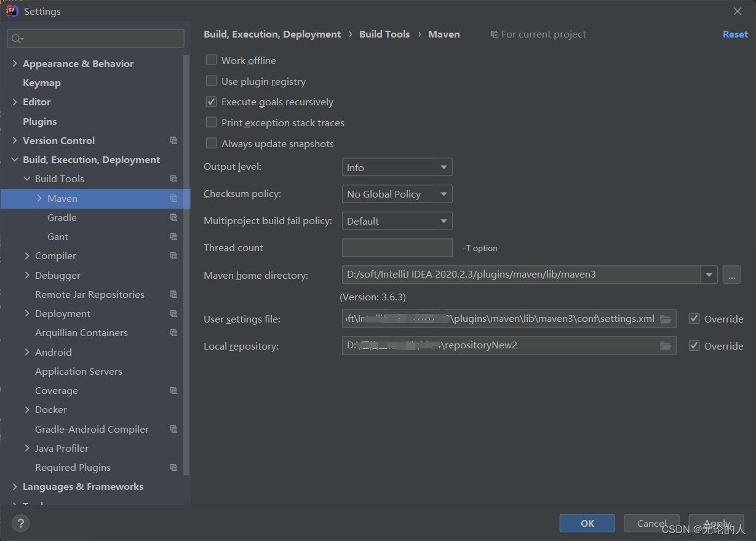Viewport: 756px width, 541px height.
Task: Open the Maven home directory dropdown arrow
Action: tap(709, 275)
